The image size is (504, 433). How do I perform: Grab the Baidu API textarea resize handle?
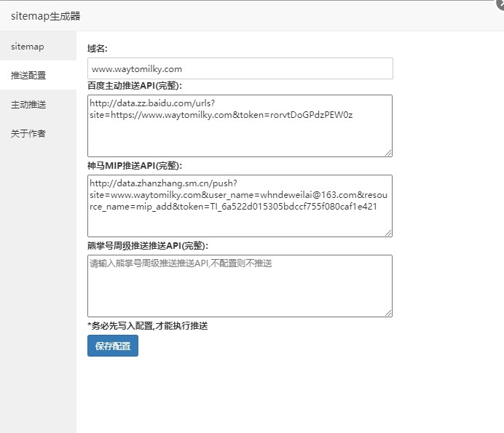click(388, 153)
